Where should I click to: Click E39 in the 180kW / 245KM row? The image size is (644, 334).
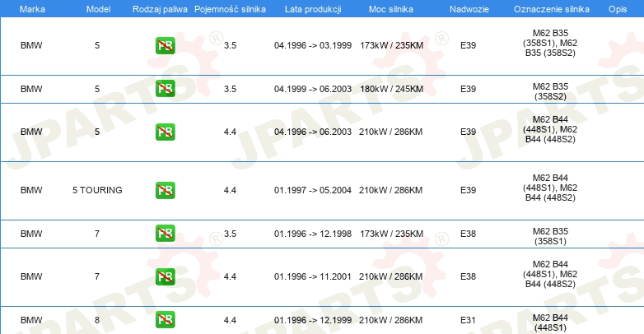pyautogui.click(x=468, y=89)
